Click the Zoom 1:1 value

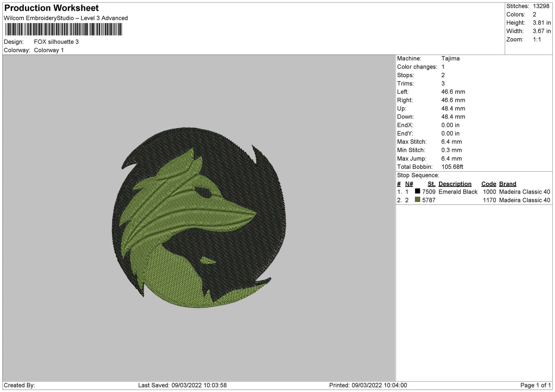click(x=537, y=40)
